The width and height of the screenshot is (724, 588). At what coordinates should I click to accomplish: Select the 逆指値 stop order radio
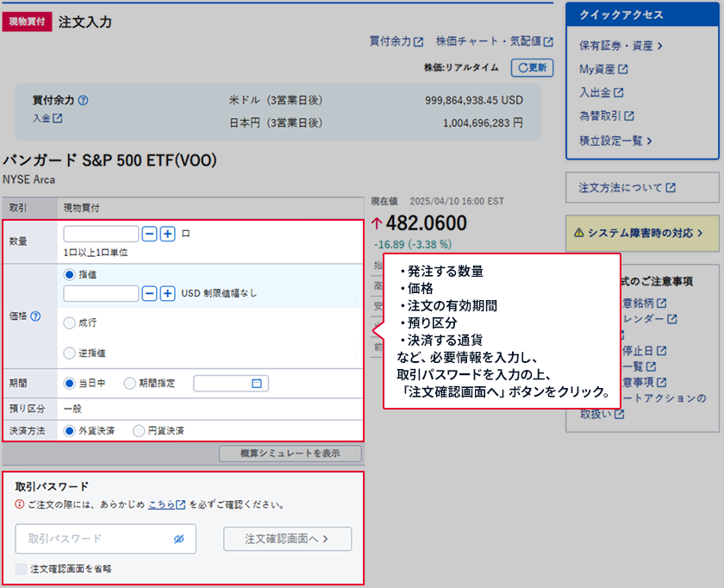69,353
